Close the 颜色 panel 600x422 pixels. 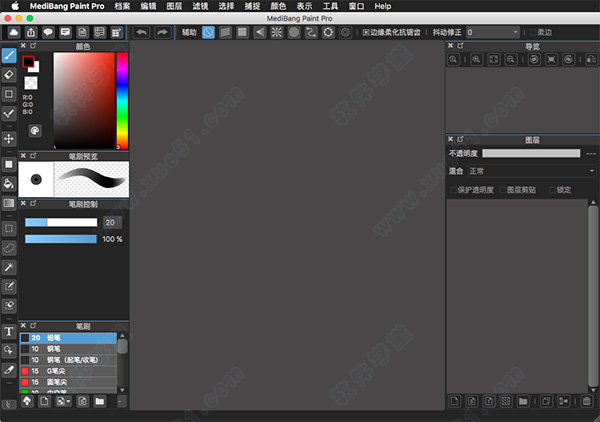tap(23, 46)
